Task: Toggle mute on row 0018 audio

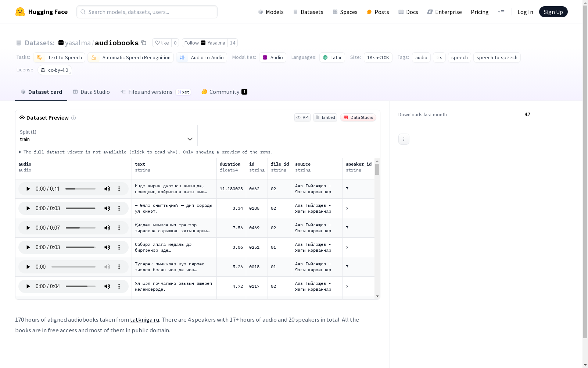Action: point(107,267)
